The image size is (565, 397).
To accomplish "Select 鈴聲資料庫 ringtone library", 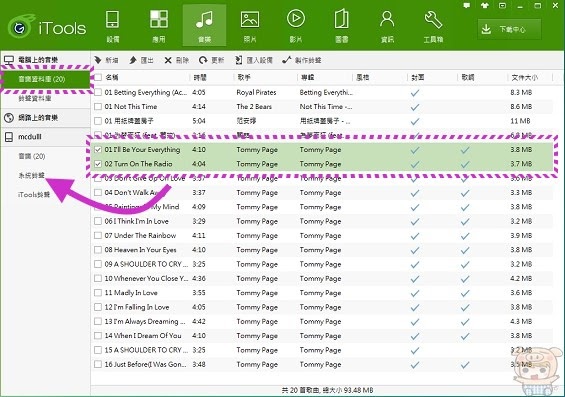I will click(x=35, y=98).
